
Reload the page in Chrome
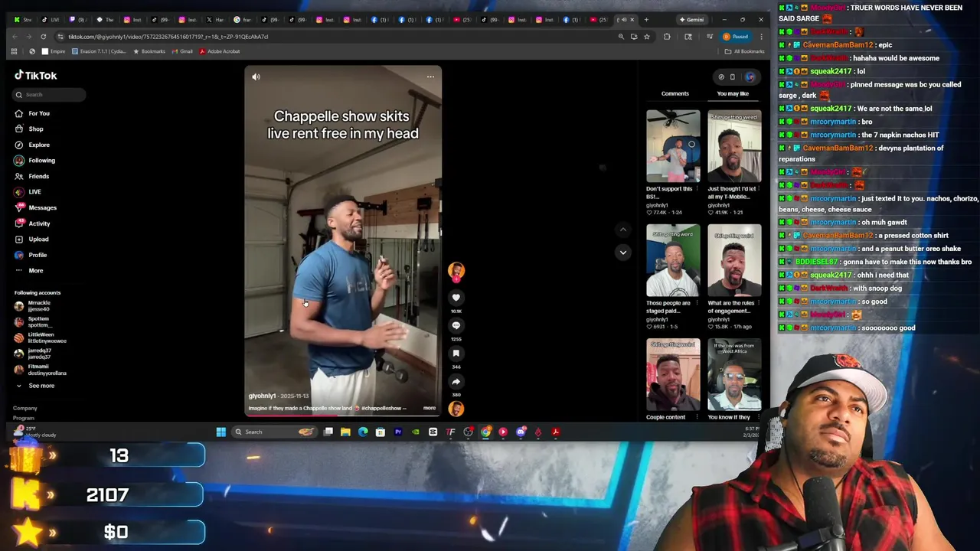pyautogui.click(x=43, y=36)
